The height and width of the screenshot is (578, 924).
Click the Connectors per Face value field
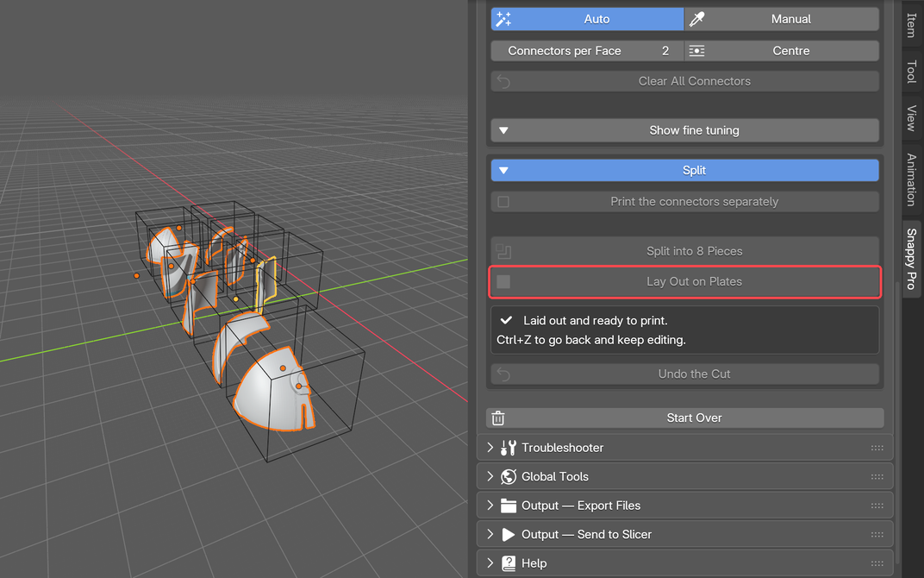pyautogui.click(x=587, y=51)
